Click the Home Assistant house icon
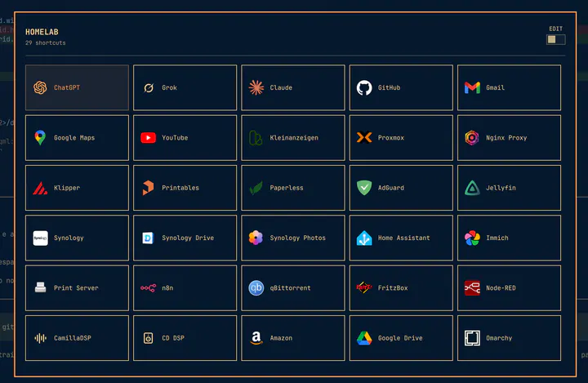The image size is (588, 383). click(x=364, y=238)
